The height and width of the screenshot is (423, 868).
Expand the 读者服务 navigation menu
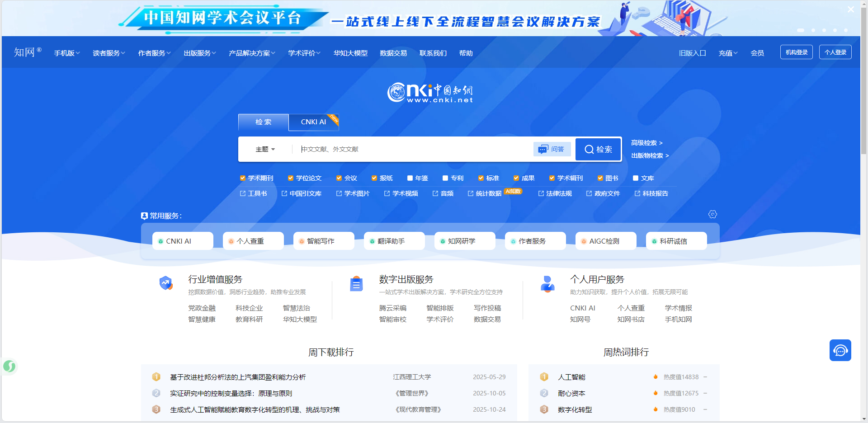[108, 53]
